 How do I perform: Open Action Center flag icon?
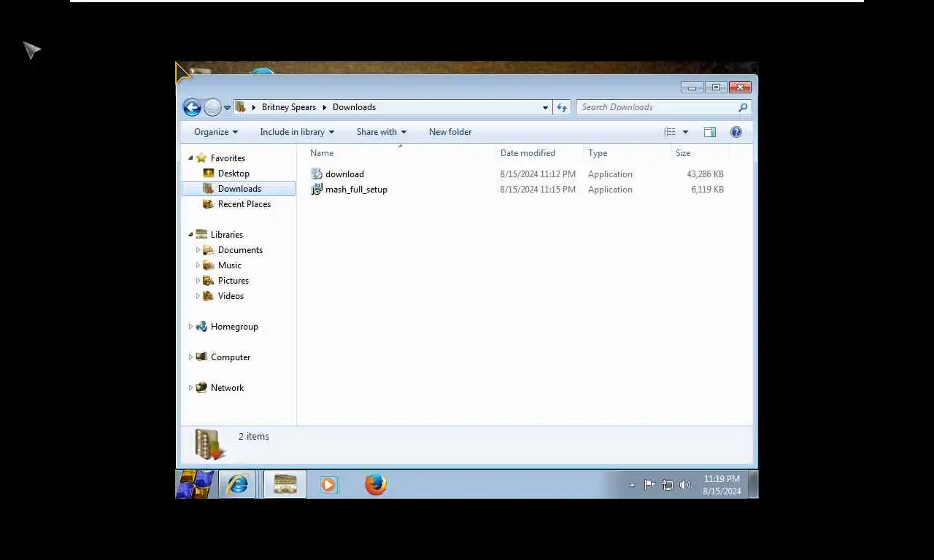(649, 485)
